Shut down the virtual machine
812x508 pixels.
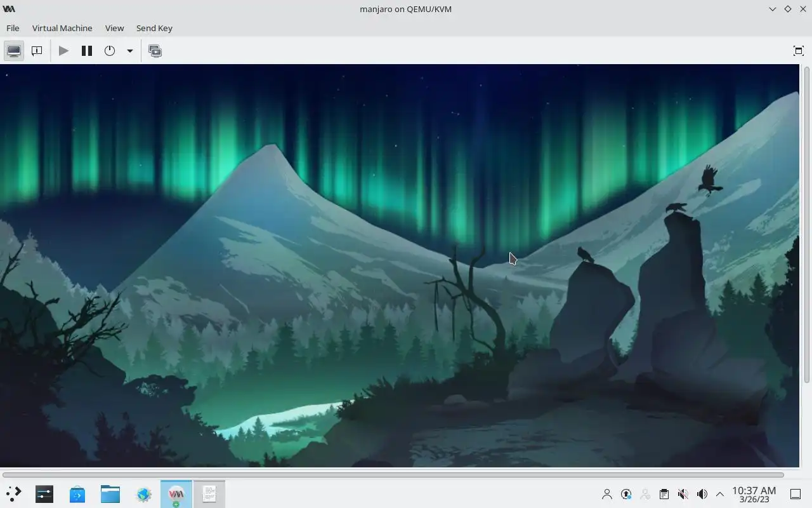point(110,51)
